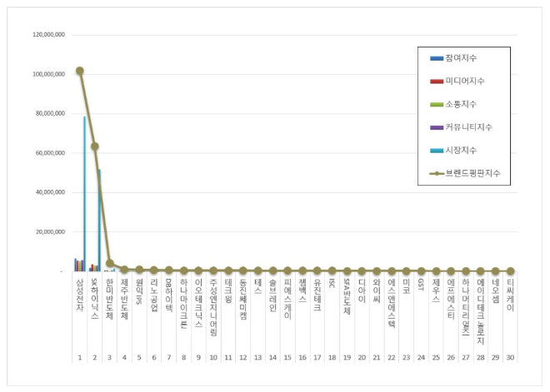This screenshot has width=550, height=392.
Task: Select the 티씨케이 data point marker
Action: 510,270
